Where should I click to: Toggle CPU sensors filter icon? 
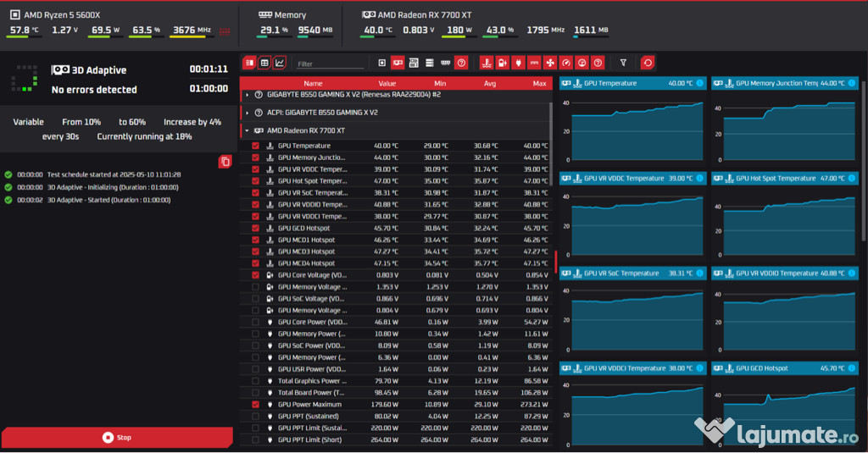tap(382, 63)
